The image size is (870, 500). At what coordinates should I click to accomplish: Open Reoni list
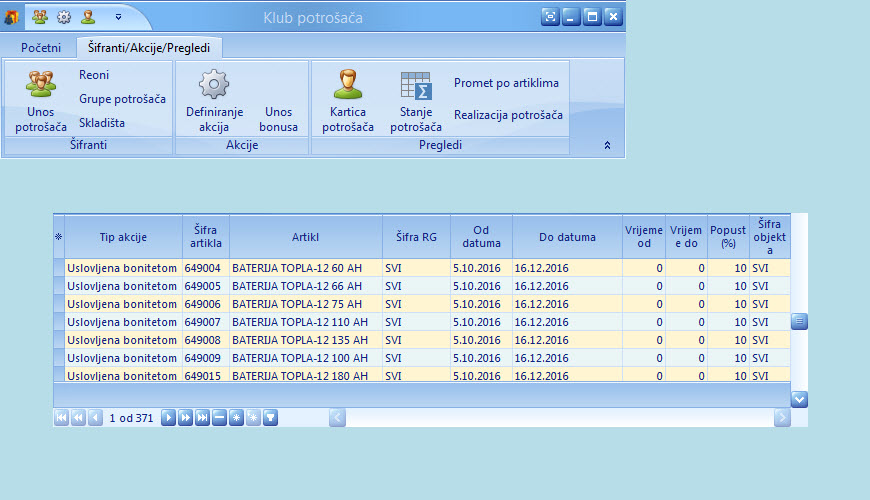click(x=94, y=75)
